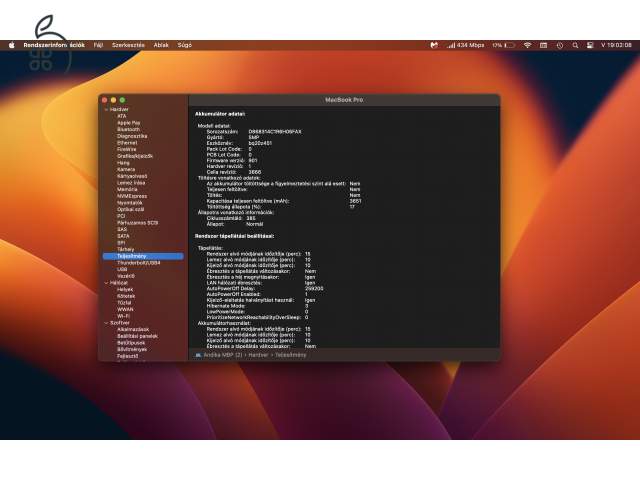Image resolution: width=640 pixels, height=480 pixels.
Task: Open the Wi-Fi menu bar icon
Action: [x=527, y=45]
